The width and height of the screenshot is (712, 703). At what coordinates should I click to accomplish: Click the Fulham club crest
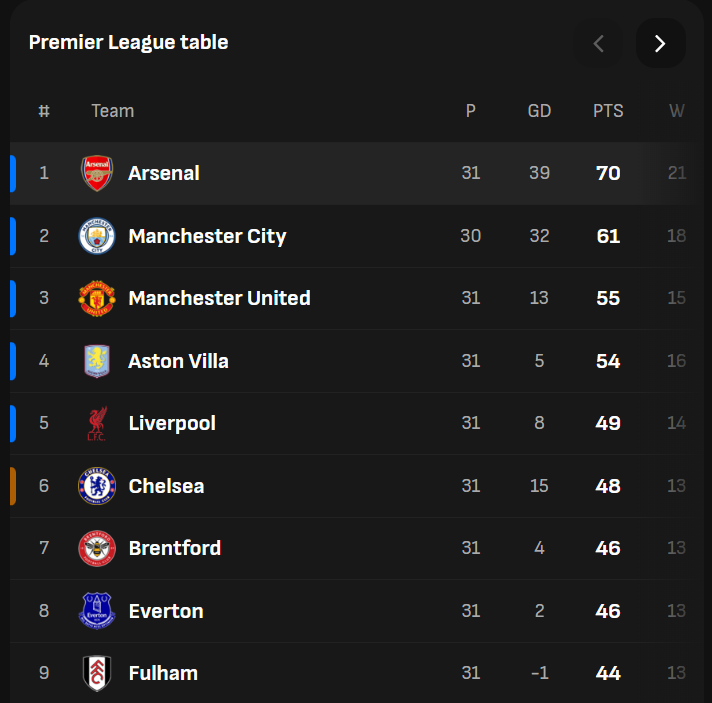pos(97,673)
